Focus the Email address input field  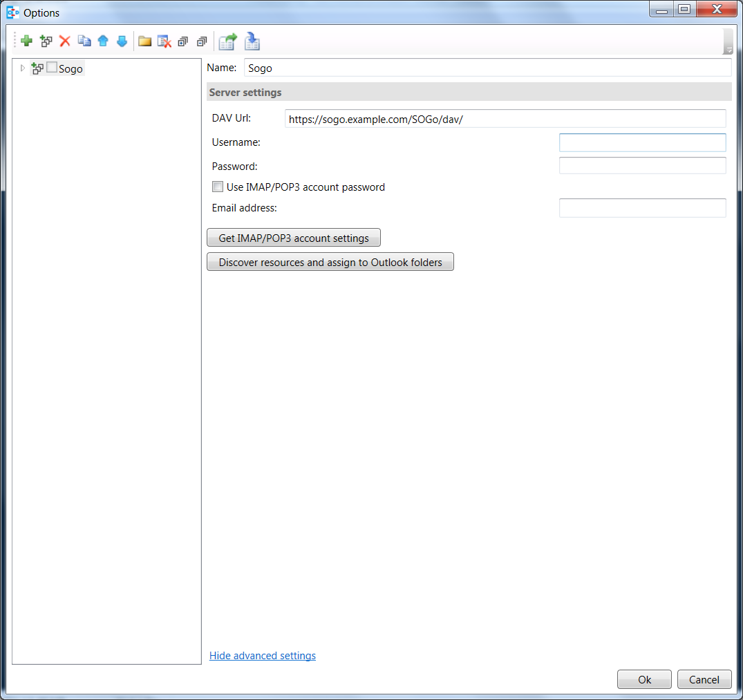(x=643, y=208)
